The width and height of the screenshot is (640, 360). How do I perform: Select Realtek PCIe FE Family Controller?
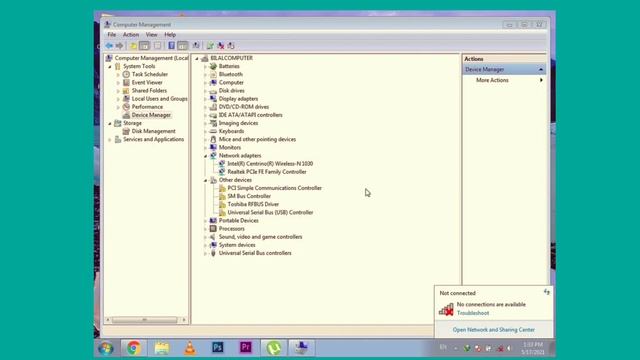(267, 172)
